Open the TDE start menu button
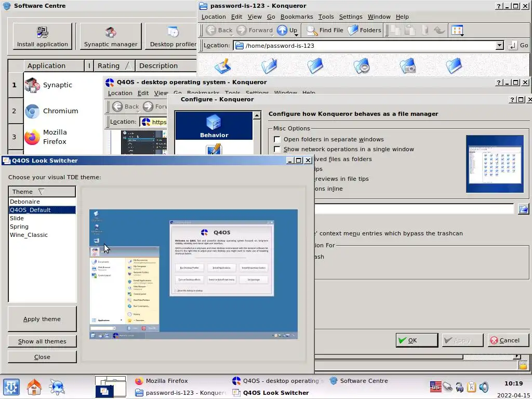 pyautogui.click(x=11, y=387)
